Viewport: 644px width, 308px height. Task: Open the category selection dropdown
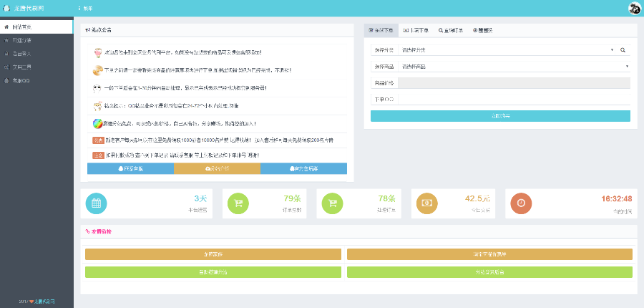(x=507, y=49)
